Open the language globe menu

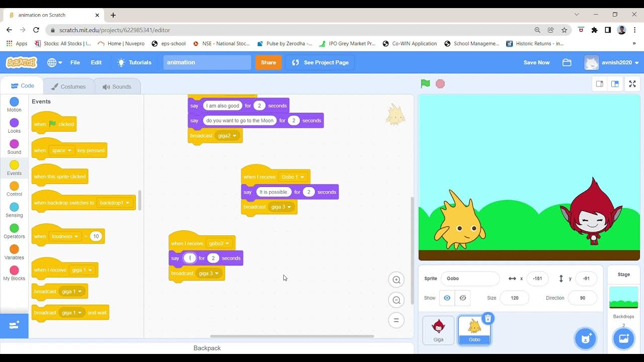point(54,62)
